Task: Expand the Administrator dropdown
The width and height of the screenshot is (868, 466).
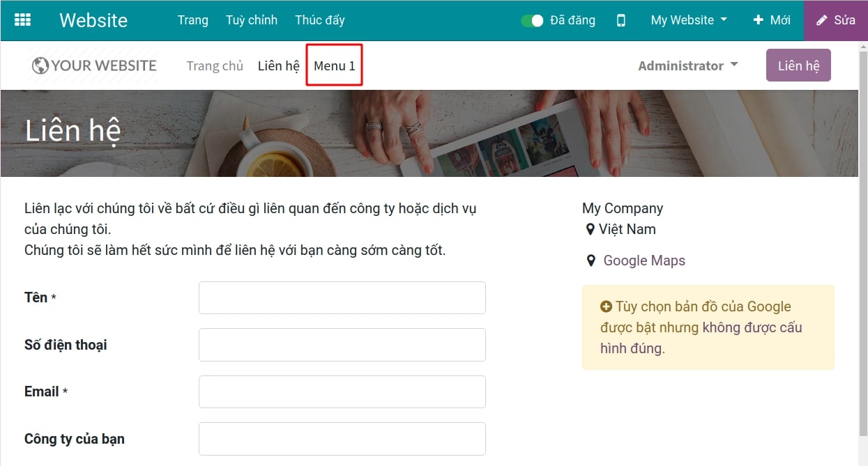Action: click(x=687, y=65)
